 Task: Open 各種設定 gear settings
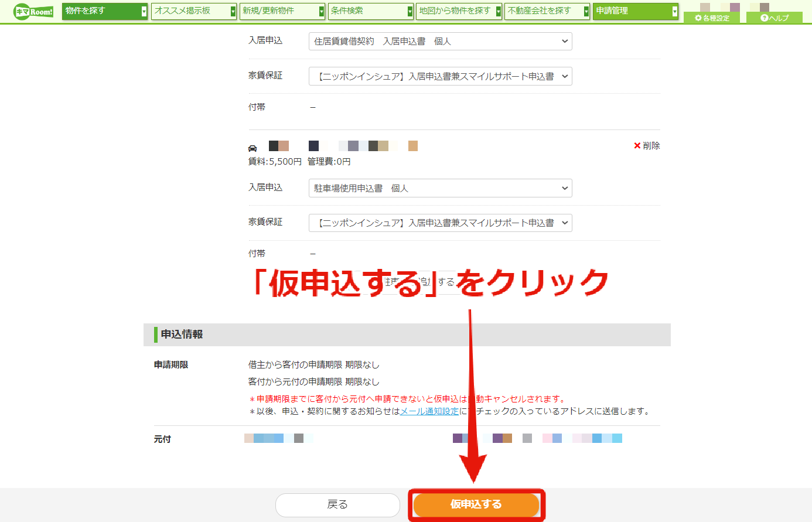click(x=698, y=18)
